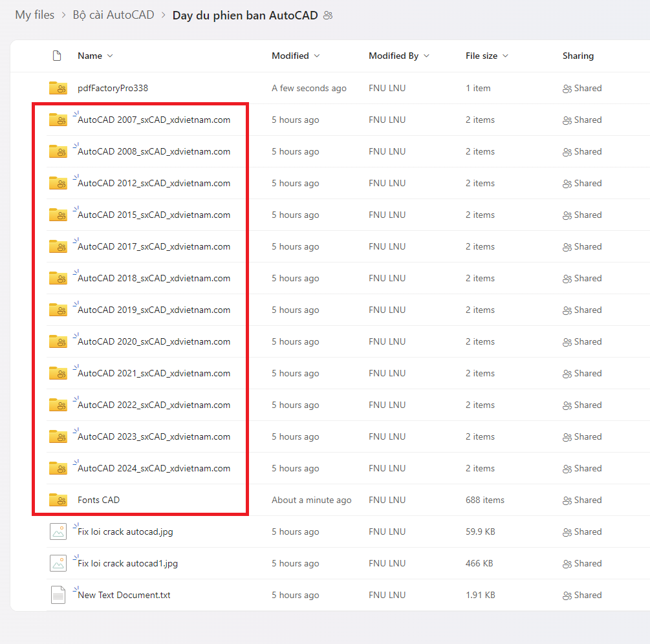Click the Fix loi crack autocad1.jpg image icon
Image resolution: width=650 pixels, height=644 pixels.
(x=58, y=564)
